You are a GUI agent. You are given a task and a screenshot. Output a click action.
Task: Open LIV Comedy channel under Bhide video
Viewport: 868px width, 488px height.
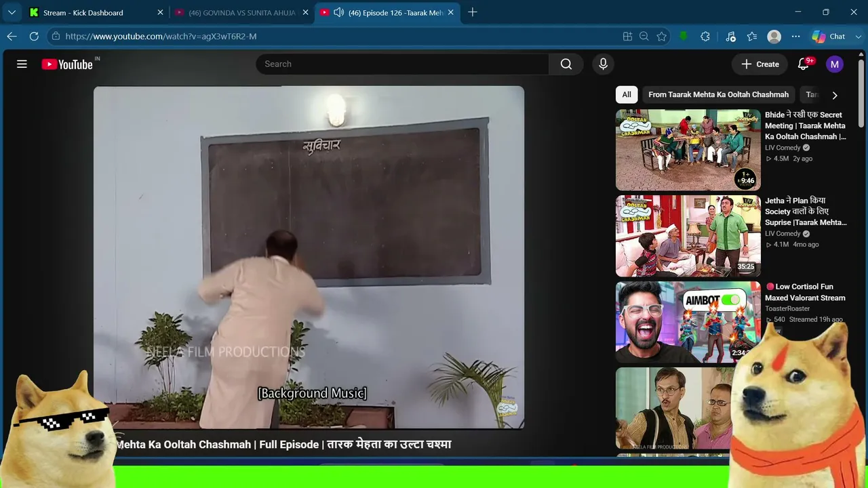click(783, 148)
